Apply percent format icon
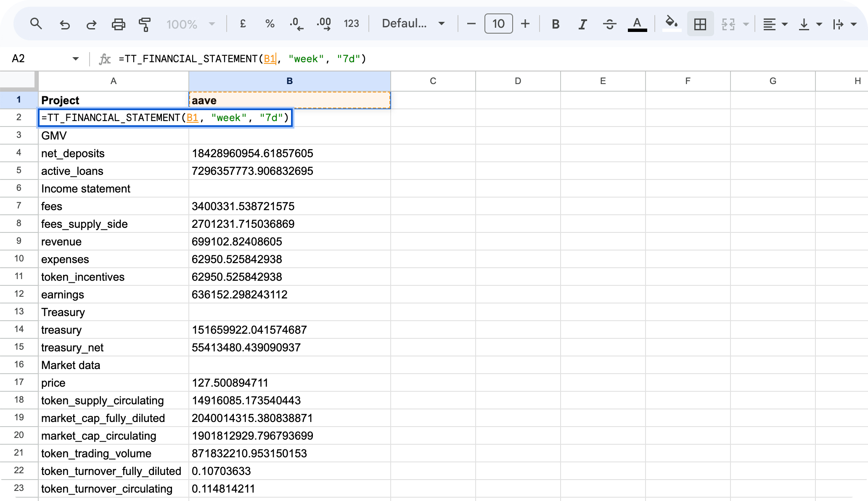The image size is (868, 501). 270,24
